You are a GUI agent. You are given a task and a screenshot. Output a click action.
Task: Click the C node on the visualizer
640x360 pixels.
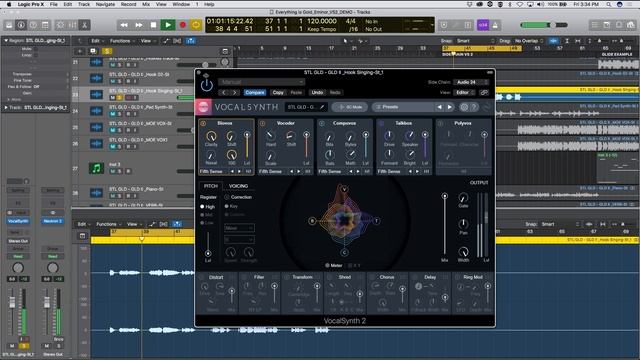coord(344,253)
